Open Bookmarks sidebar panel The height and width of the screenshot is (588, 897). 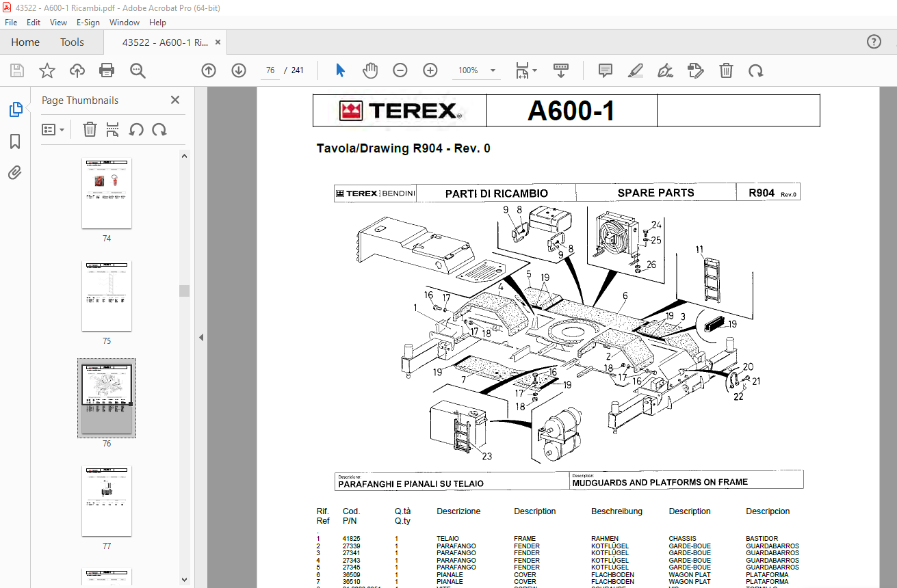[15, 142]
